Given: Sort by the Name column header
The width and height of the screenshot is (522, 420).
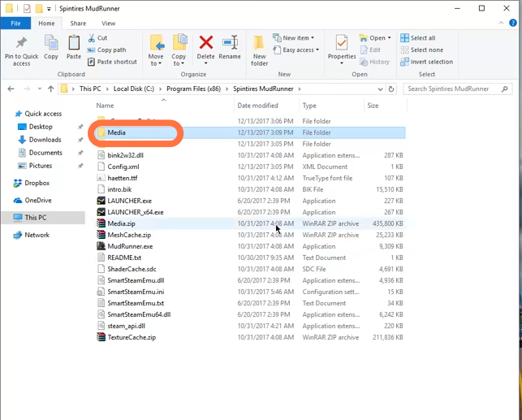Looking at the screenshot, I should click(105, 106).
